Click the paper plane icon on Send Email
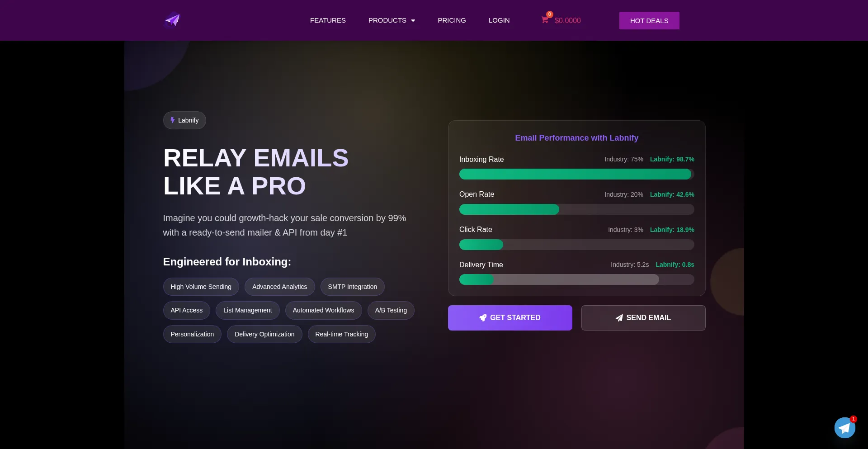The image size is (868, 449). click(619, 318)
